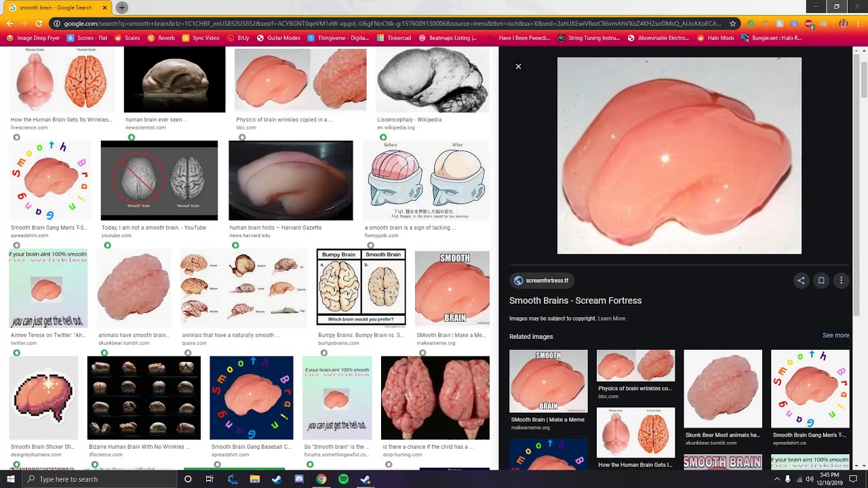This screenshot has height=488, width=868.
Task: Open Bumpy Brain vs Smooth Brain thumbnail
Action: [361, 287]
